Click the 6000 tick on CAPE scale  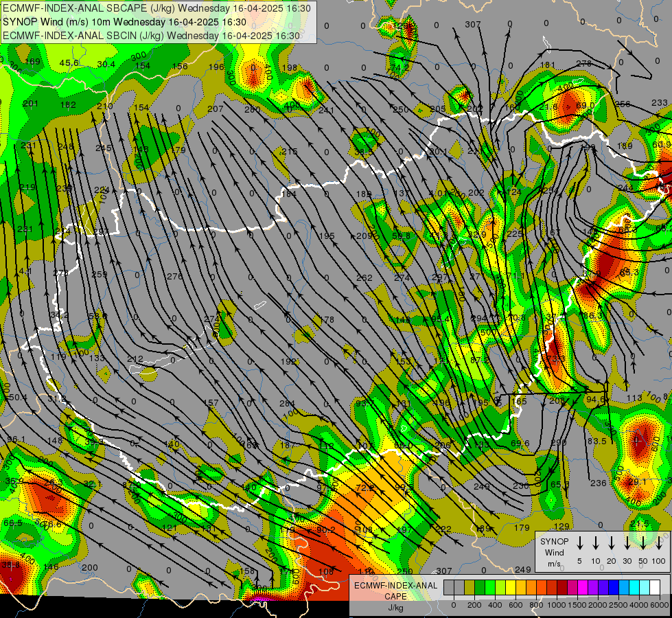660,605
